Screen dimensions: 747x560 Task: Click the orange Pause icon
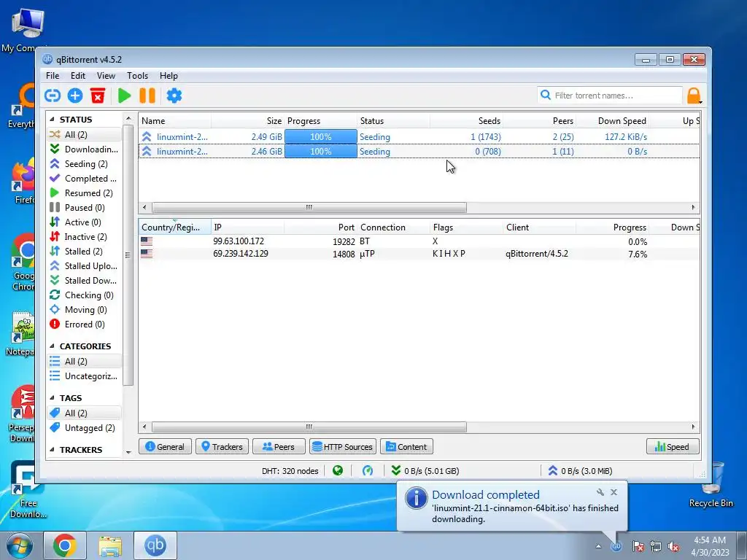[x=147, y=96]
